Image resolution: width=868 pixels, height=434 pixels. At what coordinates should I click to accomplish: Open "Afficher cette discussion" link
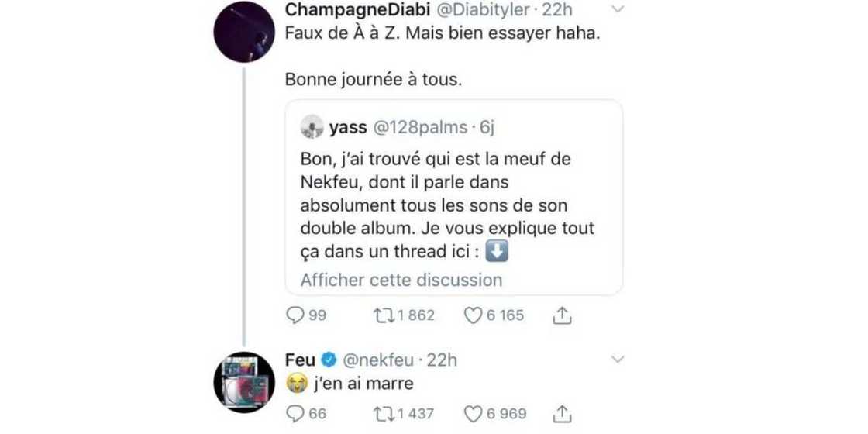401,280
